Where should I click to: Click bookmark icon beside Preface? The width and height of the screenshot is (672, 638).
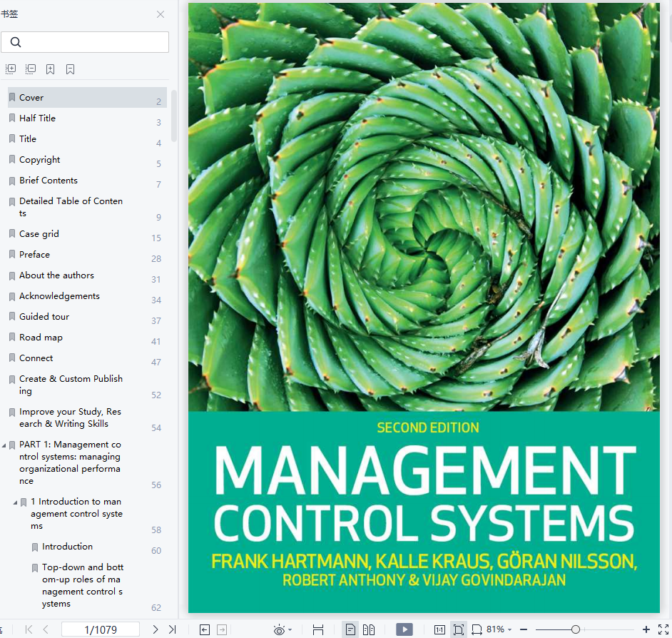tap(12, 254)
